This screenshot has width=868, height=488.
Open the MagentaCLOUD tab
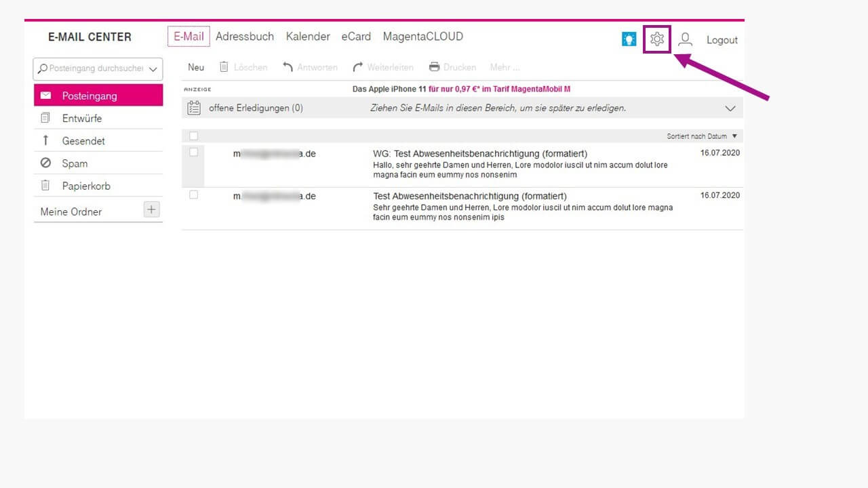pos(423,37)
